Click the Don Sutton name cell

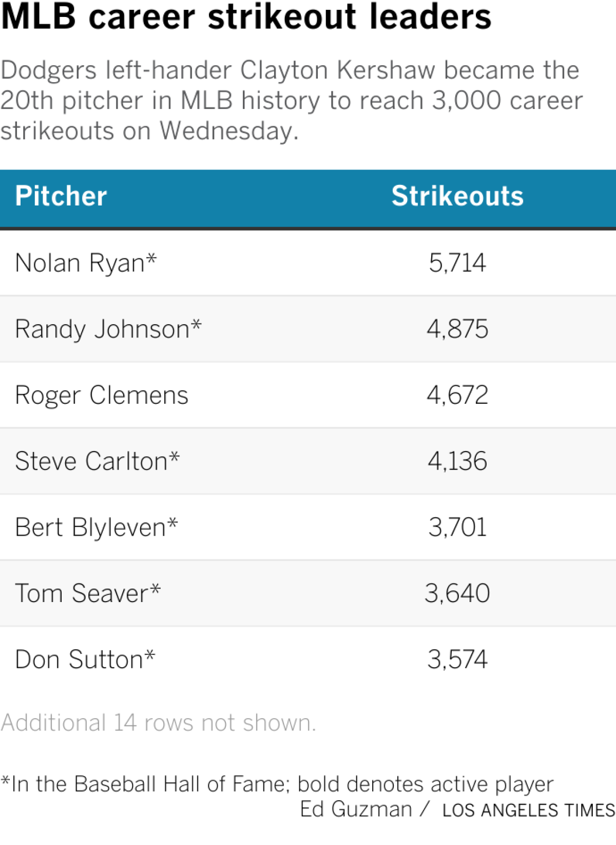tap(85, 660)
